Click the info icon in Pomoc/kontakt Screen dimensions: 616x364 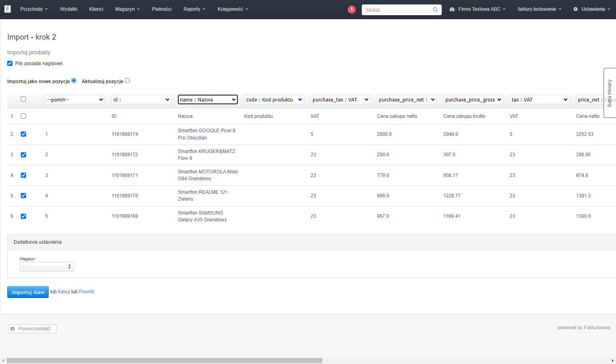13,329
